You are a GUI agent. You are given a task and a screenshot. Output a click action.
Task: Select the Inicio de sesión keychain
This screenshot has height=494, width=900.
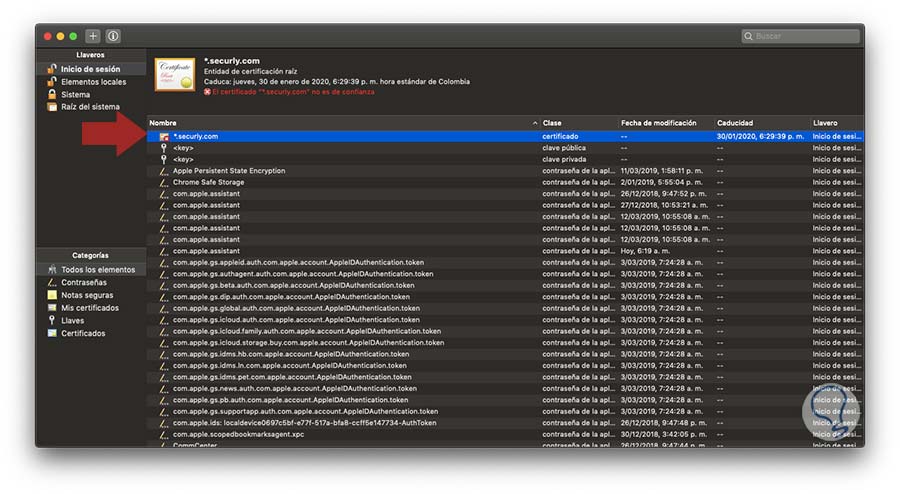point(91,69)
